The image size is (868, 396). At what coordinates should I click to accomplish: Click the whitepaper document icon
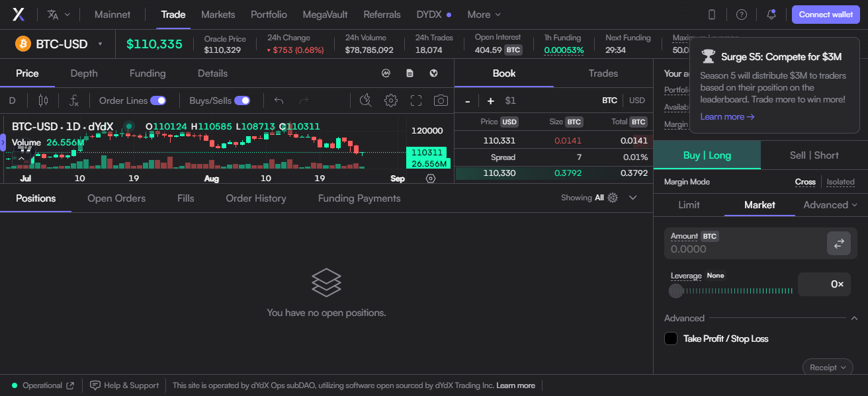point(410,73)
